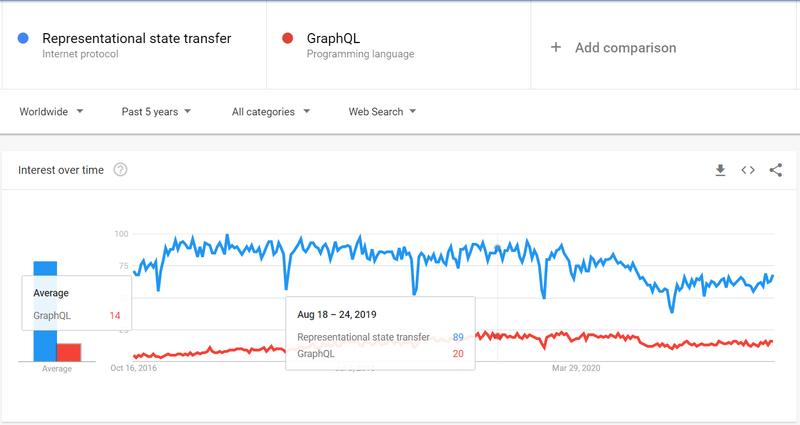800x425 pixels.
Task: Expand the Past 5 years time range
Action: tap(156, 112)
